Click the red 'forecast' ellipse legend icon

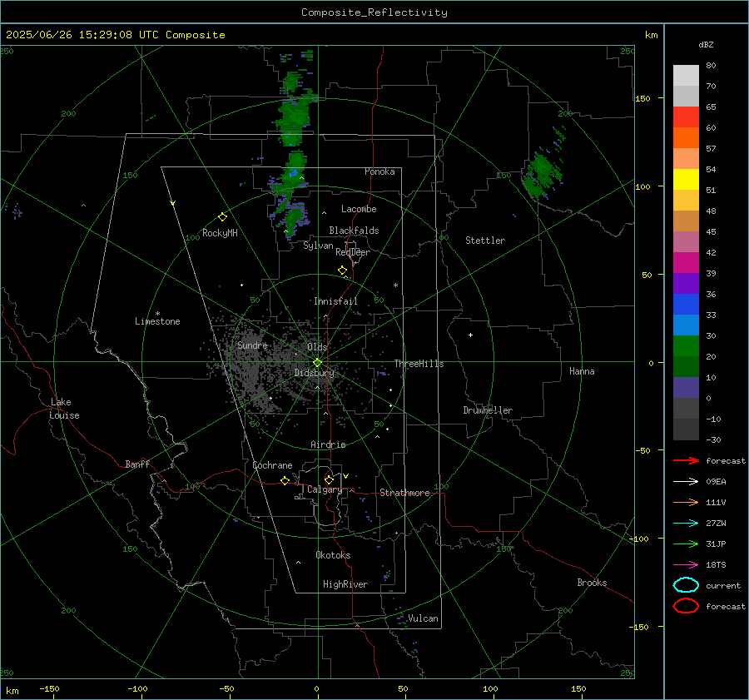[x=686, y=606]
